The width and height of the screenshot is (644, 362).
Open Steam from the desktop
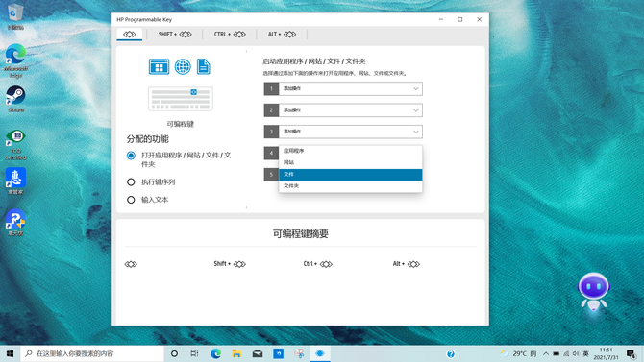(15, 99)
